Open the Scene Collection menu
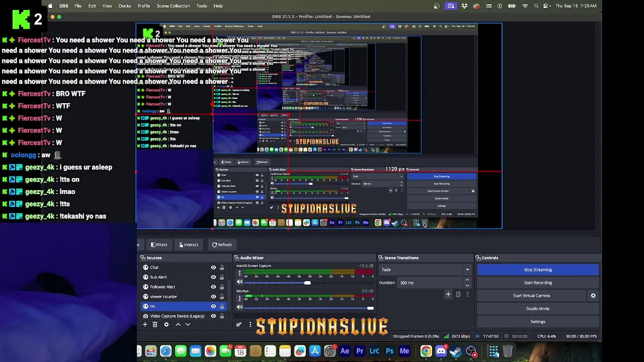 click(173, 6)
